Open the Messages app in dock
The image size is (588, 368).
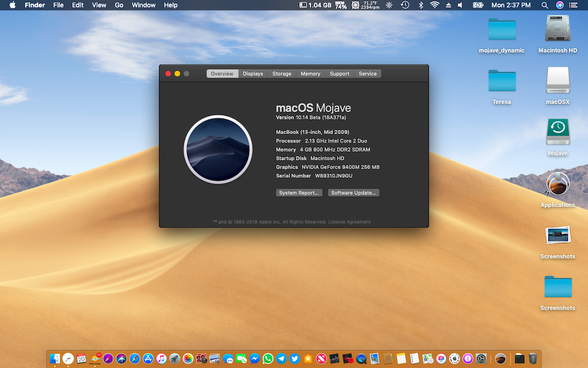tap(228, 359)
